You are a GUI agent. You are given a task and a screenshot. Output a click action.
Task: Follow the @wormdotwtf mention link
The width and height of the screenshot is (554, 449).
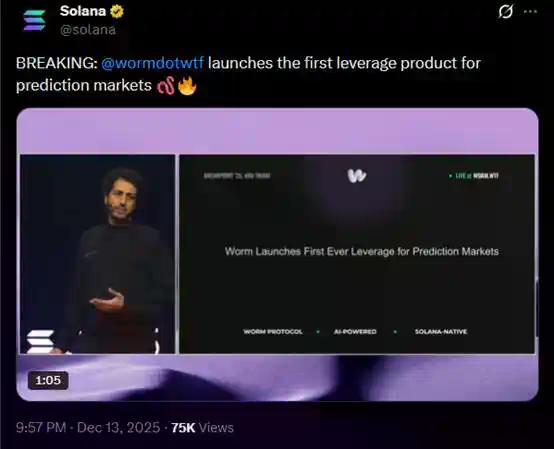click(153, 63)
